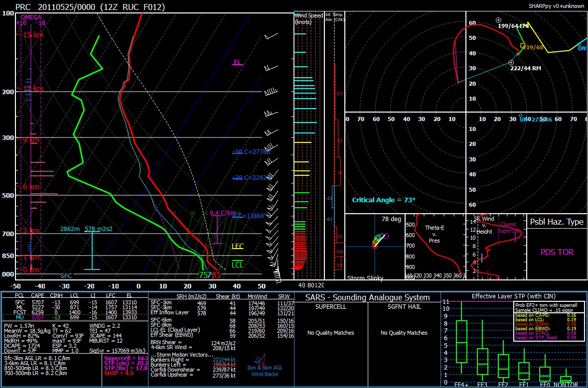
Task: Click the Sfc-3km AGL LR lapse rate line
Action: (37, 359)
